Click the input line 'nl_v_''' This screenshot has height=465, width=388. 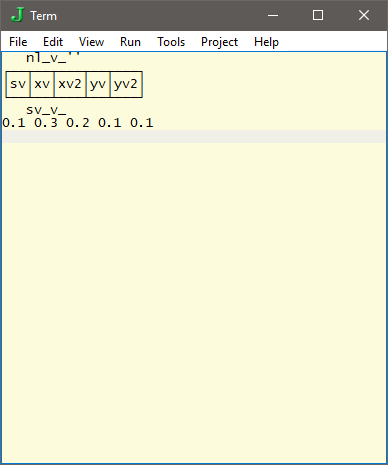pos(53,58)
